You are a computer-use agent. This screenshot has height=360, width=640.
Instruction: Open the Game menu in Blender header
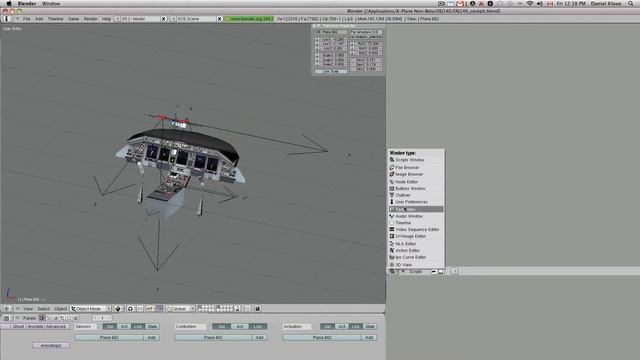(x=73, y=19)
